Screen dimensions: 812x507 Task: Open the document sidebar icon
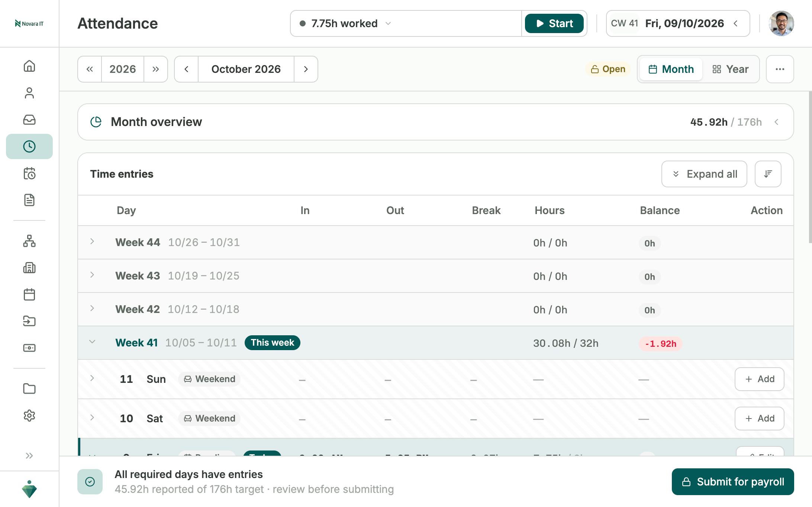coord(29,200)
